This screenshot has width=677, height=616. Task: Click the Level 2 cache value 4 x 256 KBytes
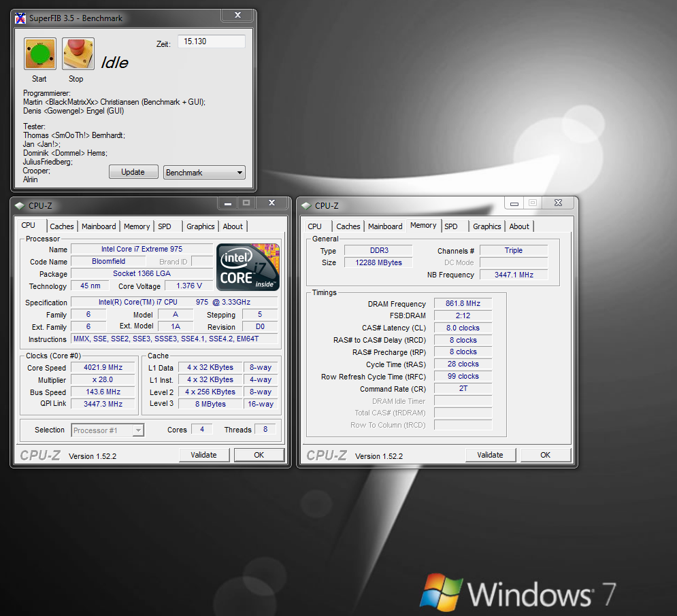[x=210, y=392]
